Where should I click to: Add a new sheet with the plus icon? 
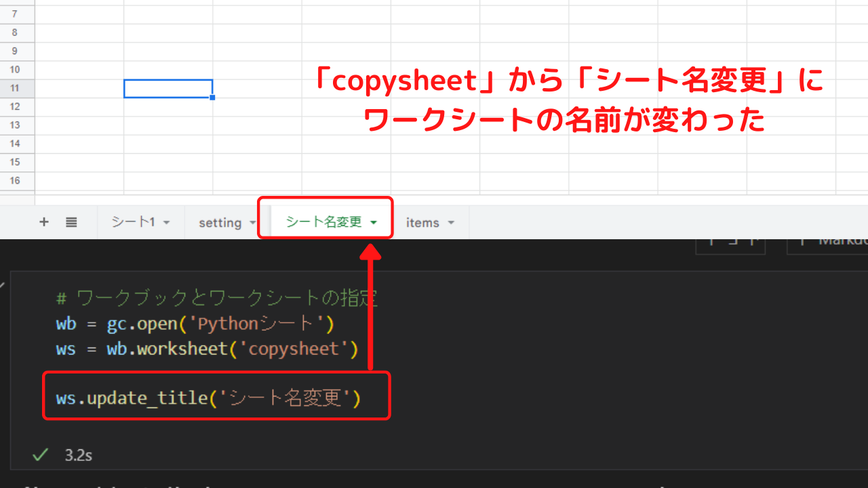[43, 222]
